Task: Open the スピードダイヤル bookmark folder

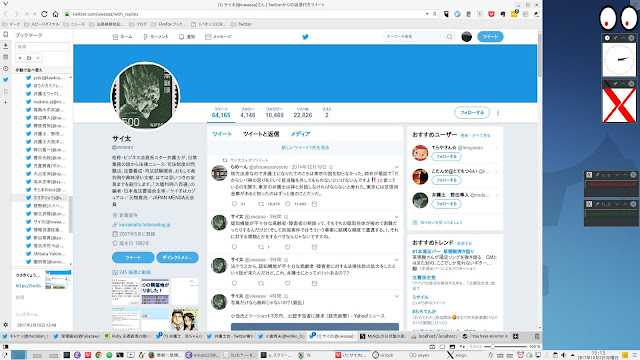Action: pyautogui.click(x=42, y=24)
